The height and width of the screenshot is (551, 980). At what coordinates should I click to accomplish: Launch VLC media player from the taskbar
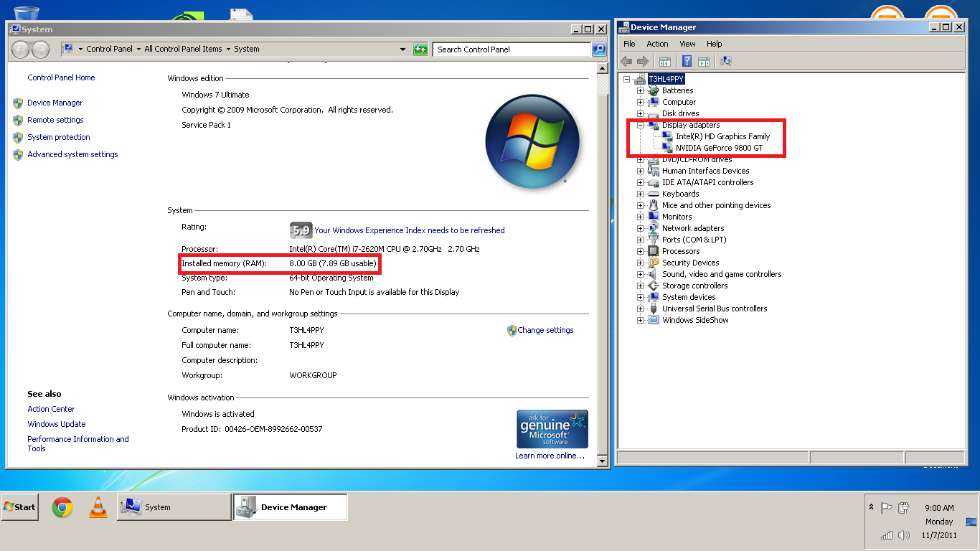[x=98, y=507]
